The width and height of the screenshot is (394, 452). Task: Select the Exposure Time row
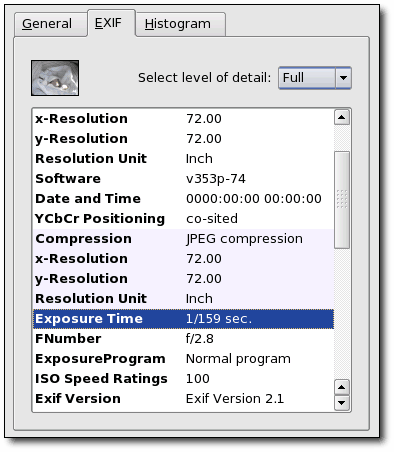183,319
